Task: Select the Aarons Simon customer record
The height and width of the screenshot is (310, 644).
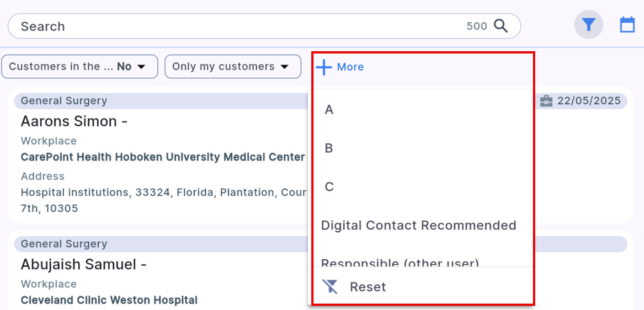Action: coord(74,121)
